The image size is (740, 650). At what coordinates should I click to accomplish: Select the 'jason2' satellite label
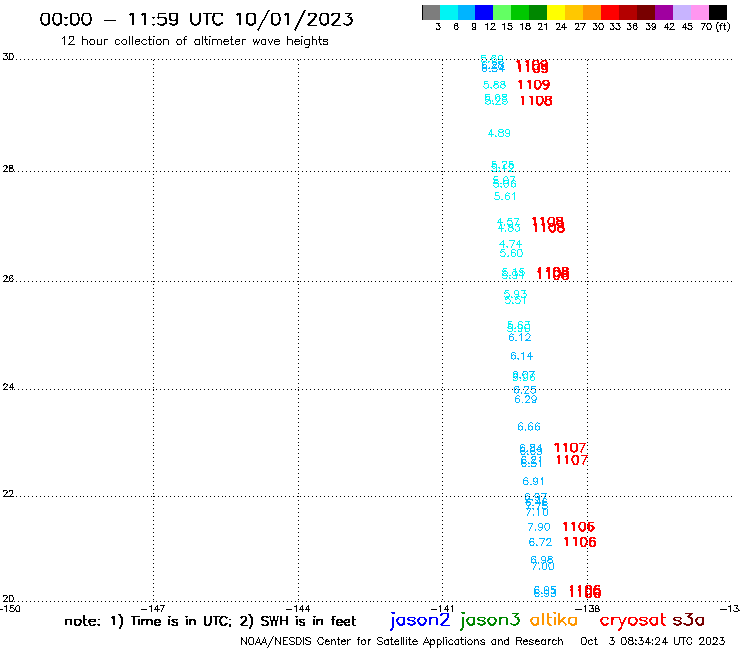[420, 620]
